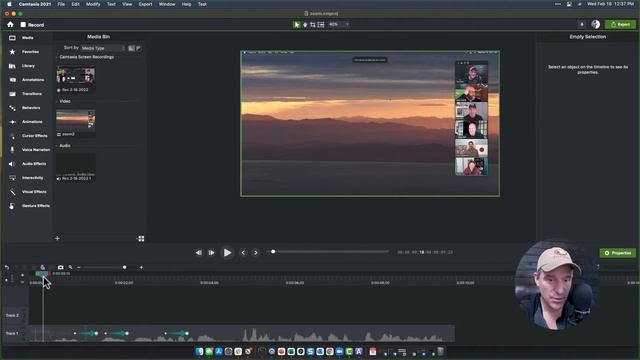The height and width of the screenshot is (360, 640).
Task: Click the video preview canvas
Action: [x=370, y=123]
